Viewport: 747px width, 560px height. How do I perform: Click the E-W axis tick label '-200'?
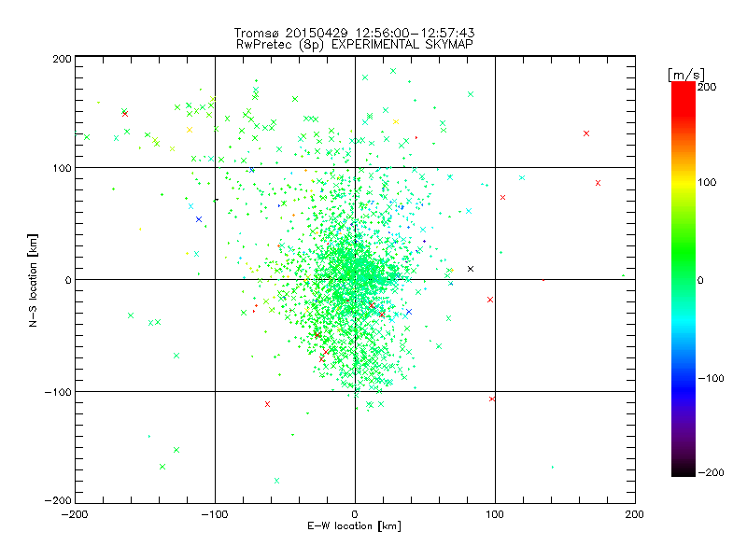75,514
